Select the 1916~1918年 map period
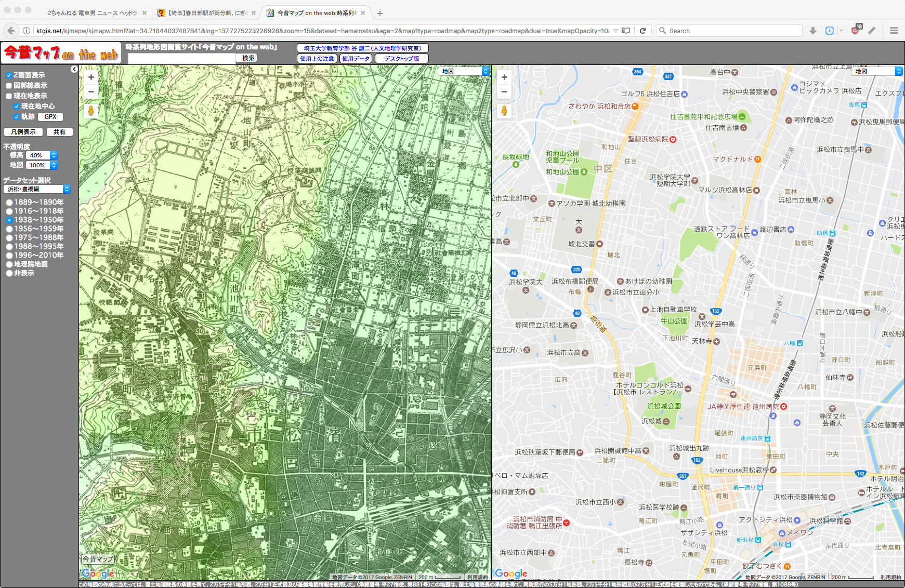 [x=9, y=211]
